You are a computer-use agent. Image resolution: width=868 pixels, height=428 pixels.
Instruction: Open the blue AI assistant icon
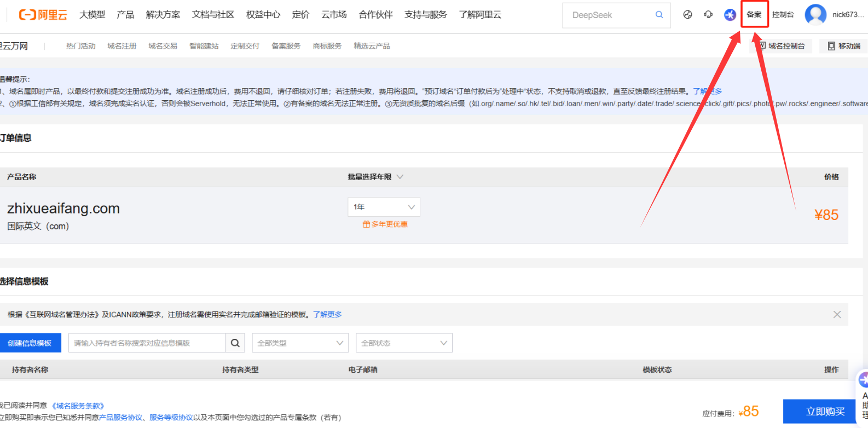[730, 15]
